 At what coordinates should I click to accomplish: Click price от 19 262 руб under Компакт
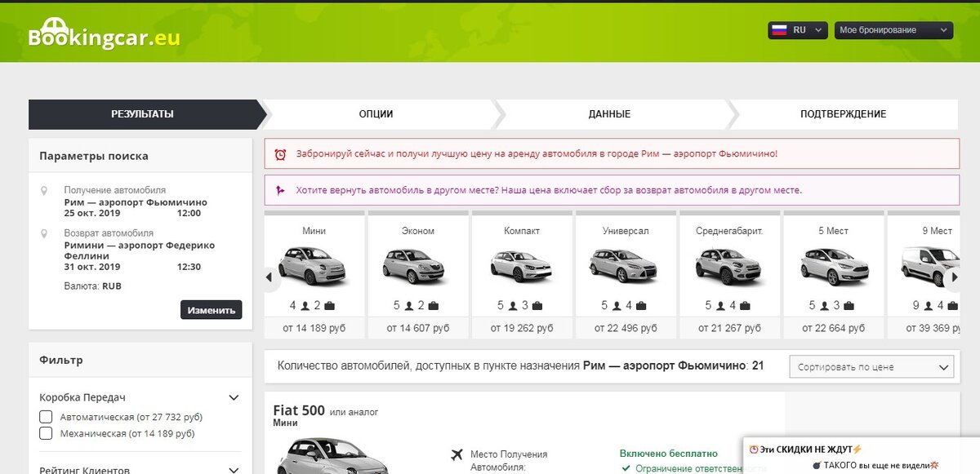[x=522, y=328]
